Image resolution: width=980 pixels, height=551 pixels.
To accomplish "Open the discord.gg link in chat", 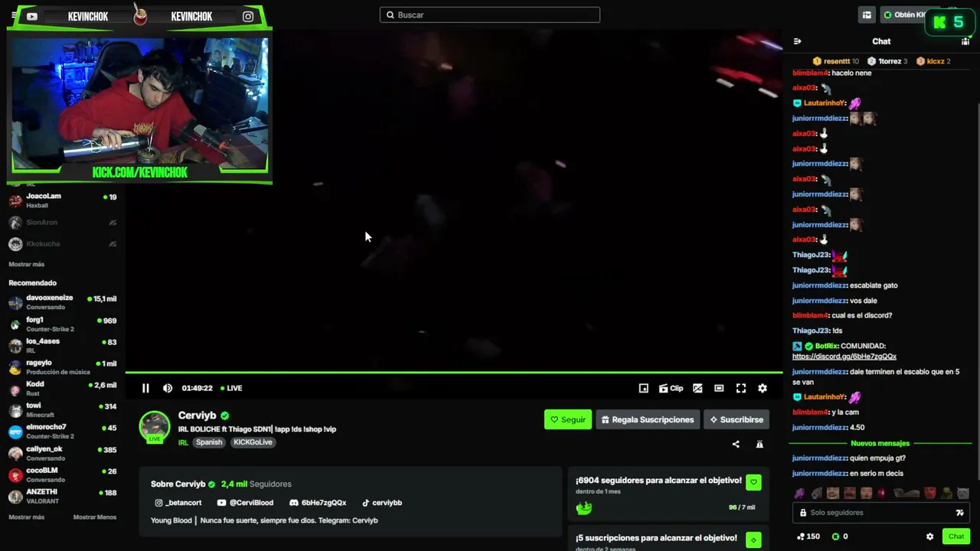I will [844, 357].
